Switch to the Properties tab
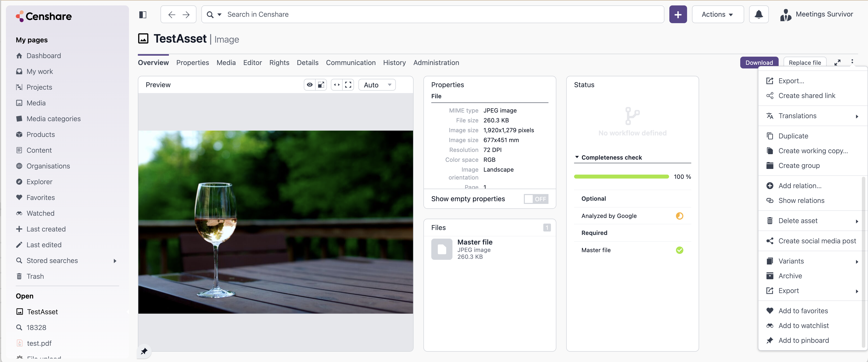 [x=193, y=63]
